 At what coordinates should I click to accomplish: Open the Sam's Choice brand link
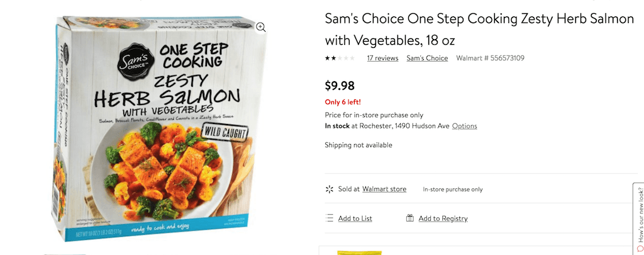point(427,59)
